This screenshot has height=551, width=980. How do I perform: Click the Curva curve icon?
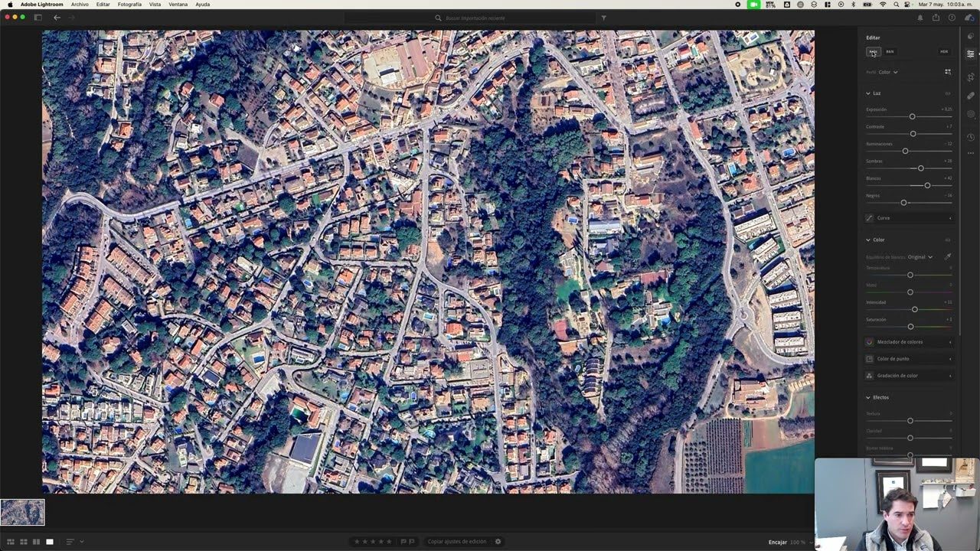pyautogui.click(x=869, y=218)
